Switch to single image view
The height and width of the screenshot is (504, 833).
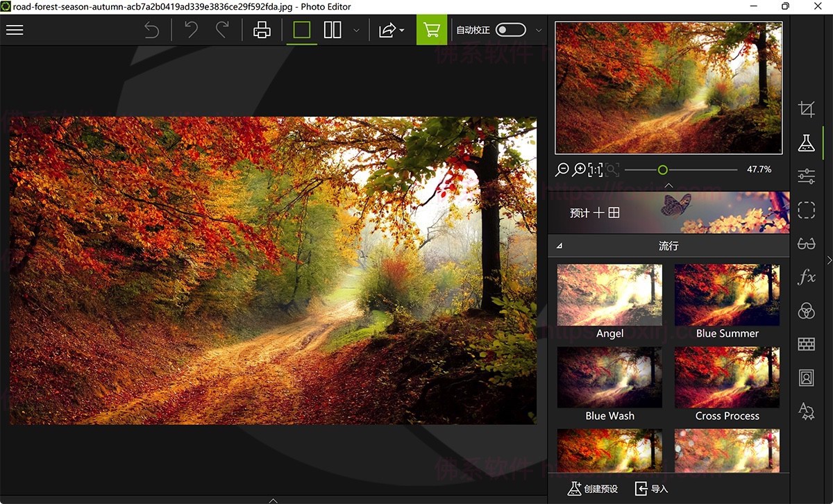(301, 30)
